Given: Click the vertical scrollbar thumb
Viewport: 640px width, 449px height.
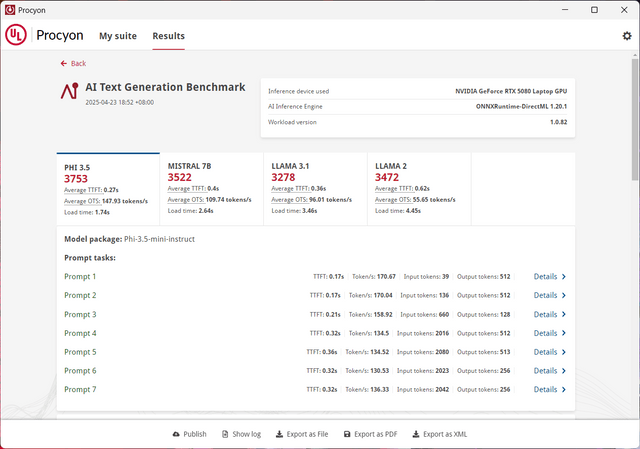Looking at the screenshot, I should tap(635, 119).
